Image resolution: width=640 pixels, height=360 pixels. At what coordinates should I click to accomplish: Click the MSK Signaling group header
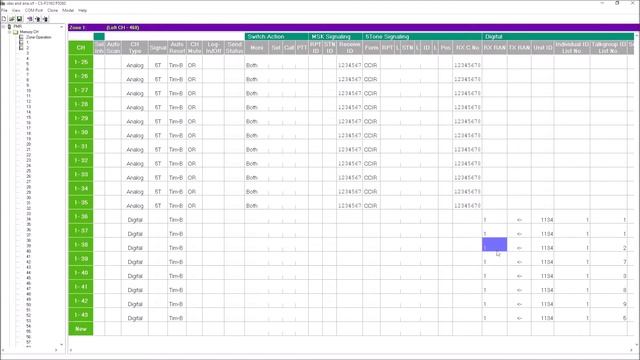pos(336,36)
